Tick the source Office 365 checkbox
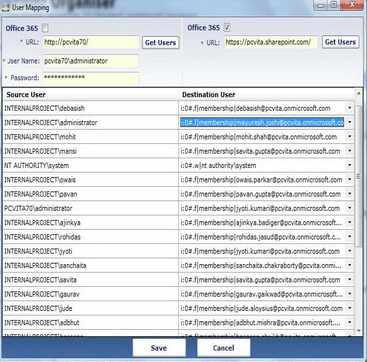The image size is (367, 362). click(x=45, y=28)
